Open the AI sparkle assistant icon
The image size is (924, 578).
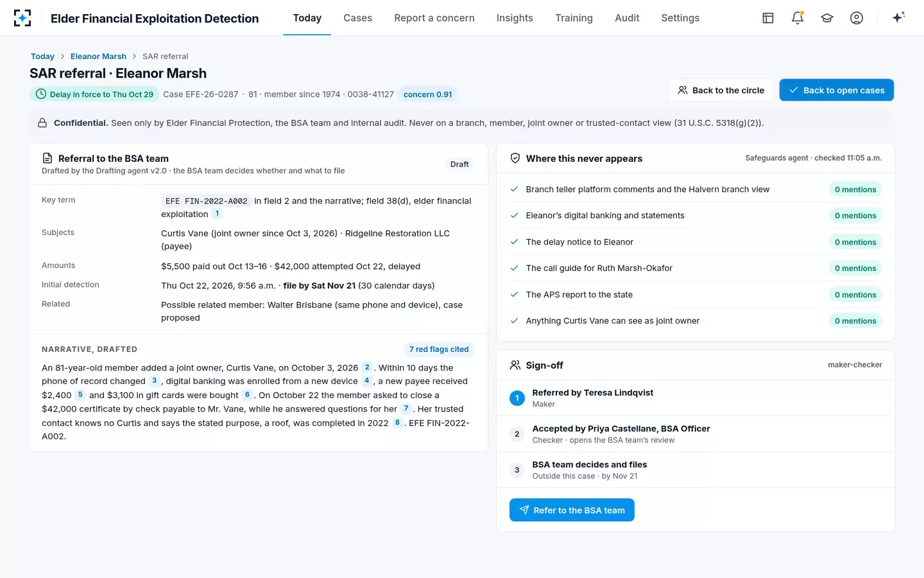(898, 17)
